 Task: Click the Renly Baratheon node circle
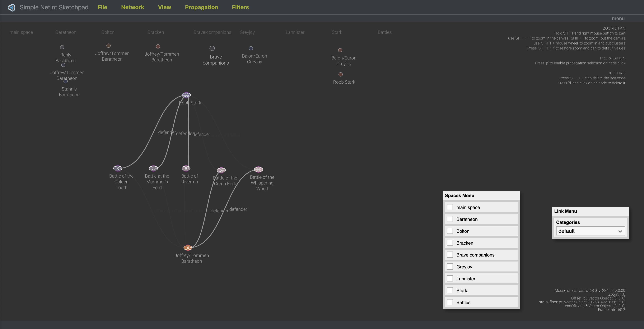62,47
